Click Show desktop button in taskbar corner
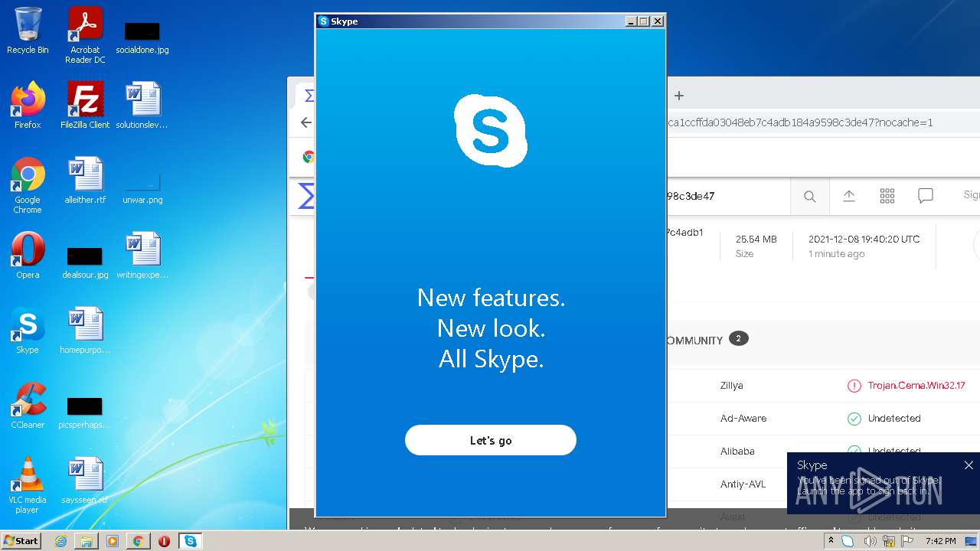The height and width of the screenshot is (551, 980). 971,541
